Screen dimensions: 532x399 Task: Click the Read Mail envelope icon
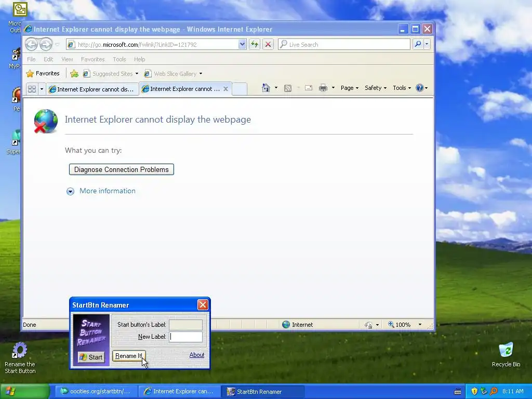tap(309, 88)
